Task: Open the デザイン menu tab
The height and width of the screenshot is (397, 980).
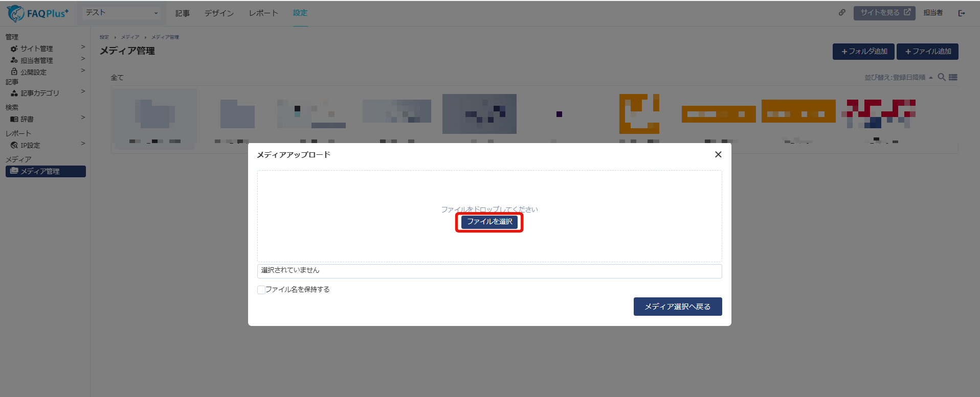Action: [x=219, y=13]
